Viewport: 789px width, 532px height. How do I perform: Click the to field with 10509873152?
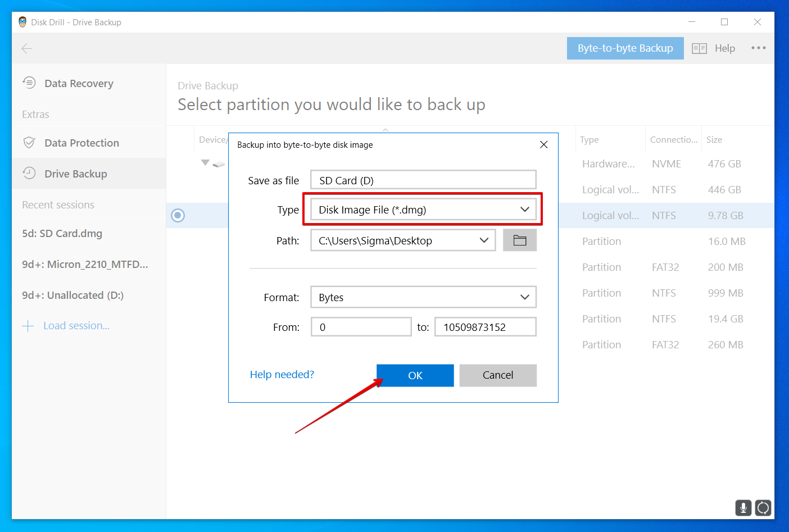coord(486,327)
